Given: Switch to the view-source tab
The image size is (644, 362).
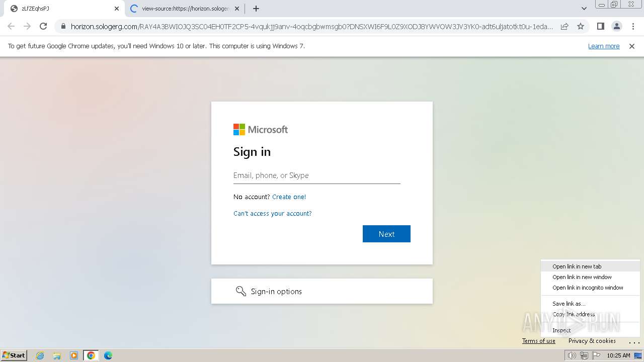Looking at the screenshot, I should (x=185, y=9).
